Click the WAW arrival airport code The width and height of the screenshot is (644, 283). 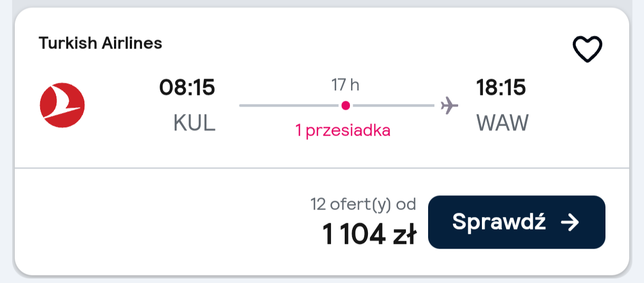[x=502, y=124]
